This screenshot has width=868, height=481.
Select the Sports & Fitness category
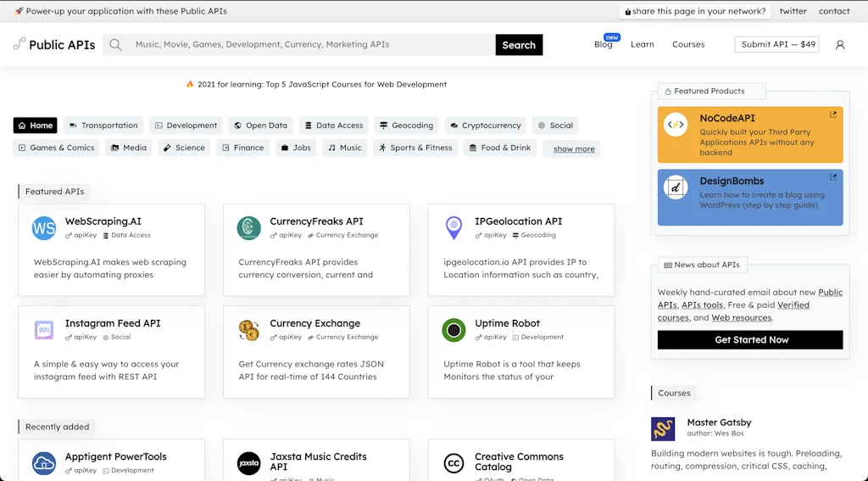pos(415,148)
